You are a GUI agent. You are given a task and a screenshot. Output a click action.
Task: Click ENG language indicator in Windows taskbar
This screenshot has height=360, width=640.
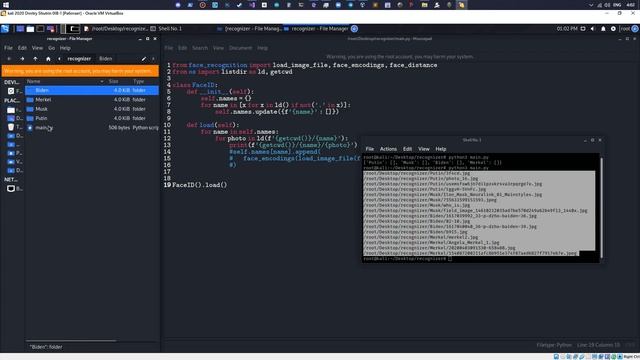tap(617, 5)
